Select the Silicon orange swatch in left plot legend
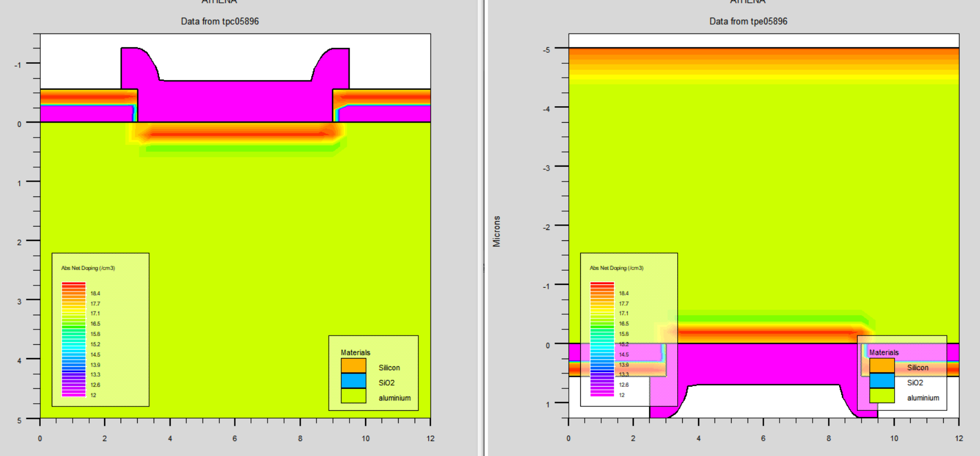The width and height of the screenshot is (980, 456). point(353,366)
